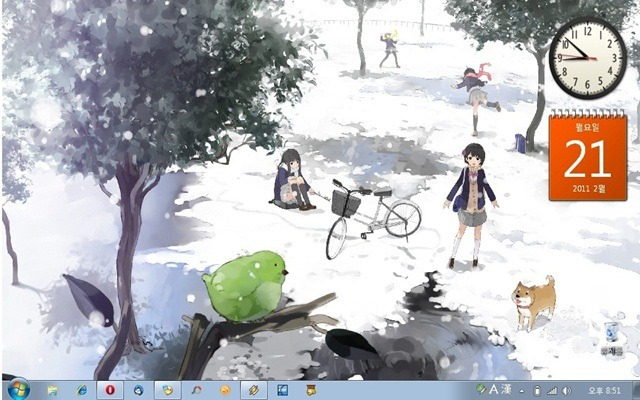The image size is (640, 400).
Task: Click the yellow messenger taskbar icon
Action: coord(167,391)
